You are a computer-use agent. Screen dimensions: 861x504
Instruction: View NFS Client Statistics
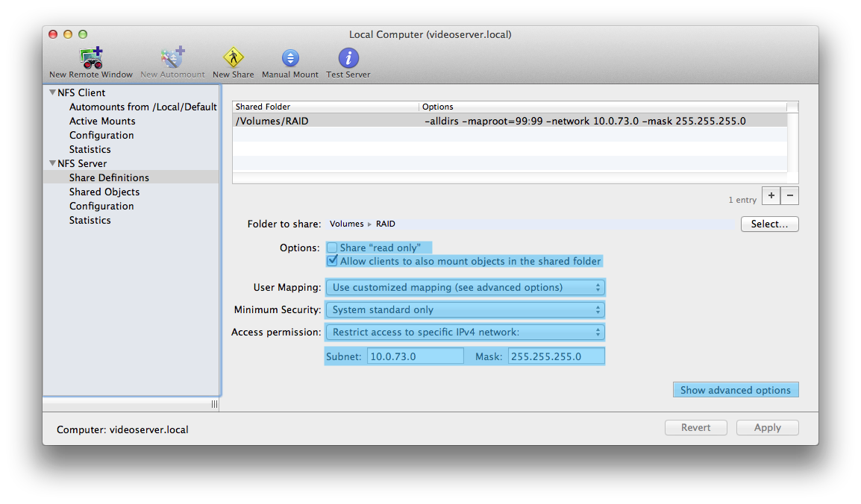[x=90, y=150]
